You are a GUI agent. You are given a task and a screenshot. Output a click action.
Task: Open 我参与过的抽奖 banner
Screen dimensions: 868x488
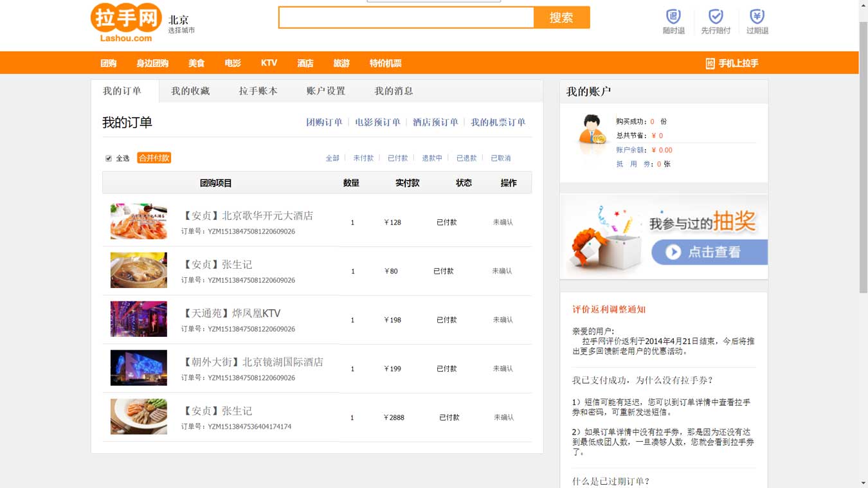[664, 237]
